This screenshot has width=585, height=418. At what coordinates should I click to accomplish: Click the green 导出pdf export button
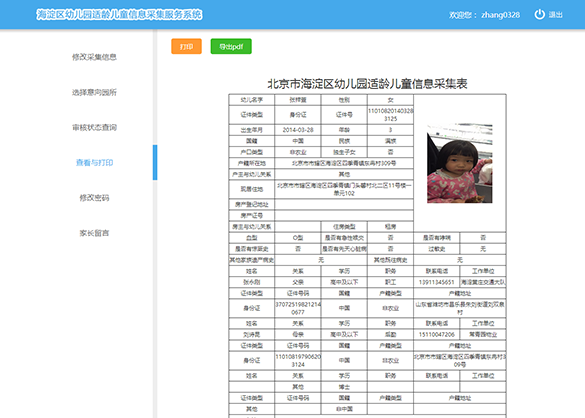(231, 46)
